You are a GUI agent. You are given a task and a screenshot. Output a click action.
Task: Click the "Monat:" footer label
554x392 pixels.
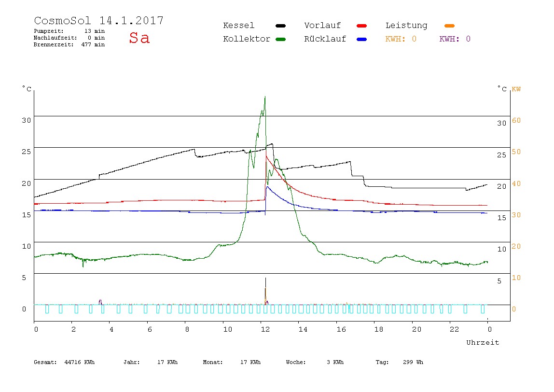pos(213,362)
